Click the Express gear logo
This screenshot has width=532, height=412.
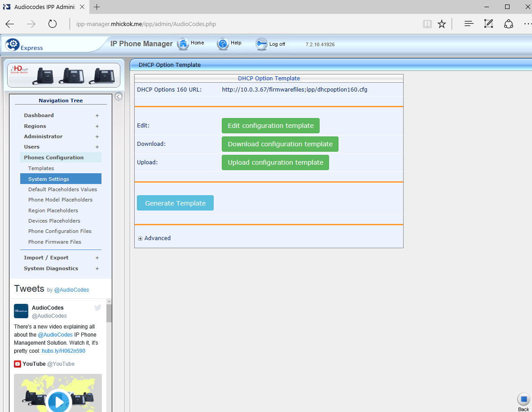tap(13, 44)
